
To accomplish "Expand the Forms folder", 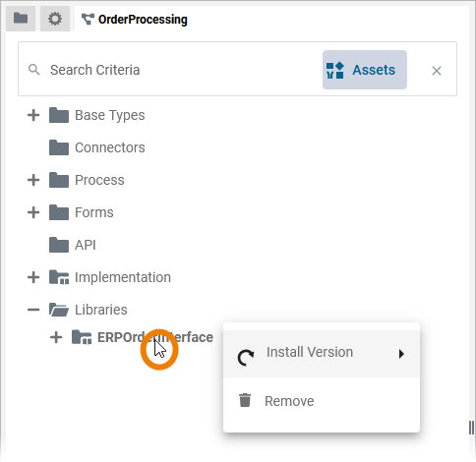I will (x=33, y=212).
